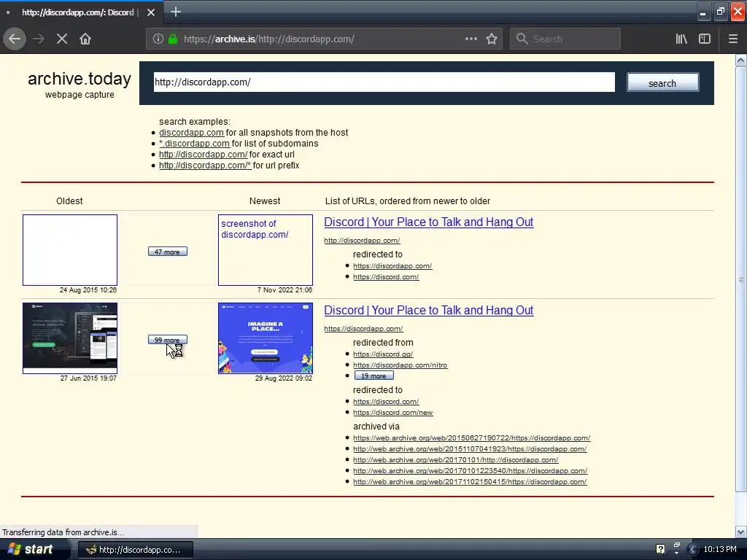747x560 pixels.
Task: Click the browser Back arrow button
Action: 15,39
